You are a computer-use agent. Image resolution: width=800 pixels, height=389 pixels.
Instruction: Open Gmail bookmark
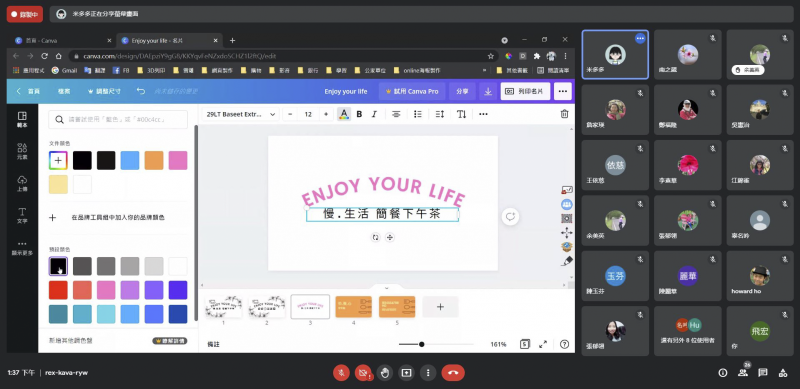coord(64,70)
